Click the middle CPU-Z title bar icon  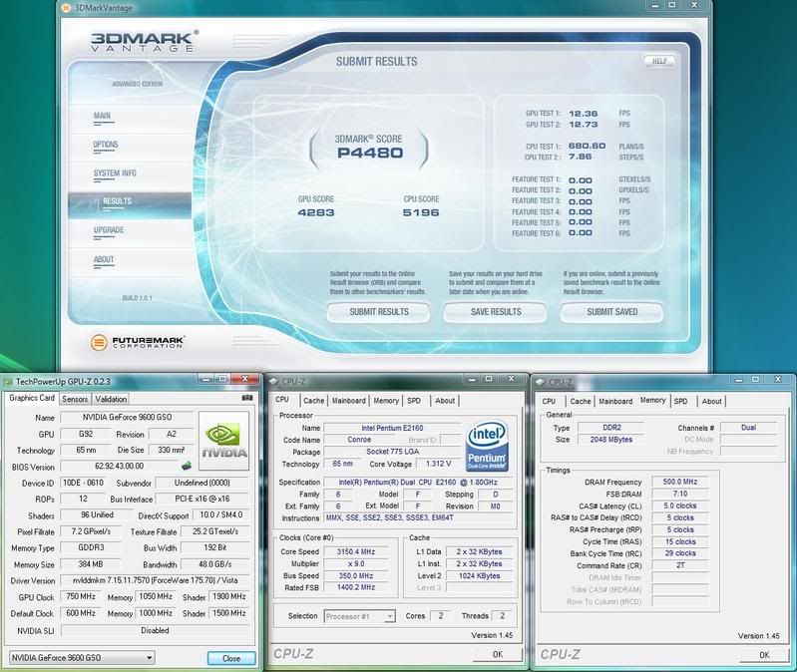coord(273,382)
